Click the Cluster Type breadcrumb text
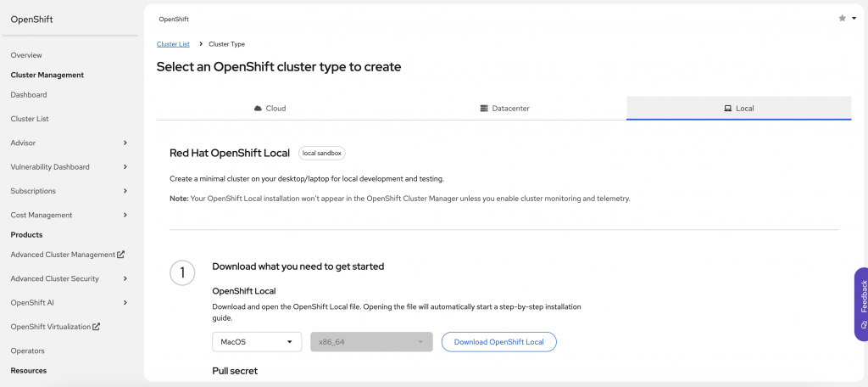Viewport: 868px width, 387px height. (226, 44)
